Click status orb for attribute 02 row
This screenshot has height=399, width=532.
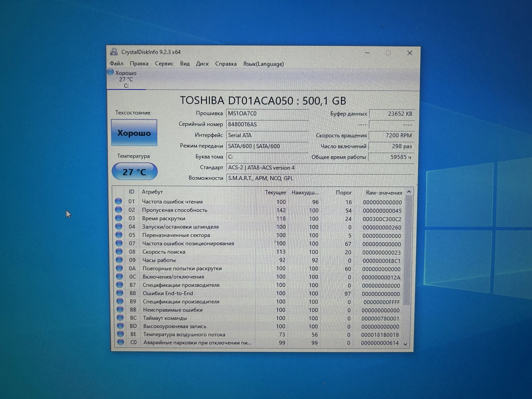(x=119, y=209)
